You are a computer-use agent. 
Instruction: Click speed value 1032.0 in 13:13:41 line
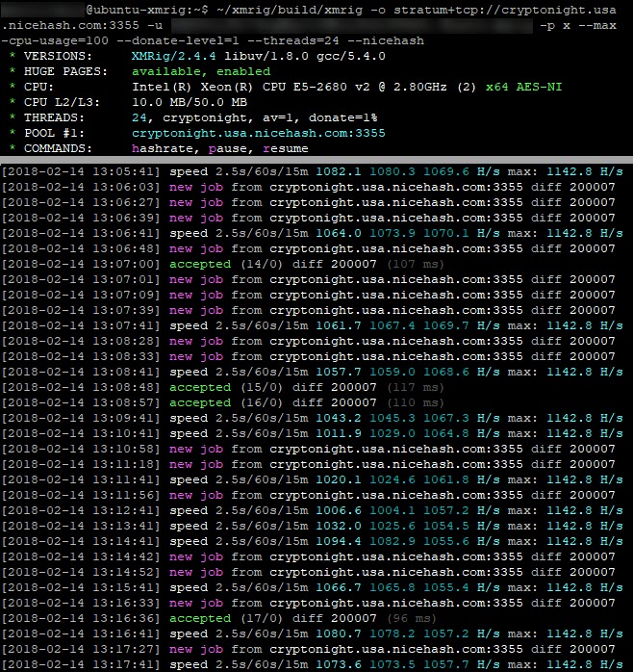339,527
